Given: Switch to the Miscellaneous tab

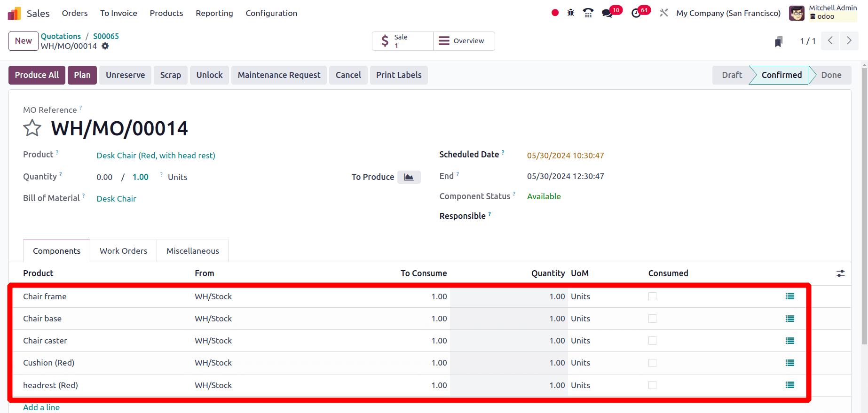Looking at the screenshot, I should coord(193,251).
